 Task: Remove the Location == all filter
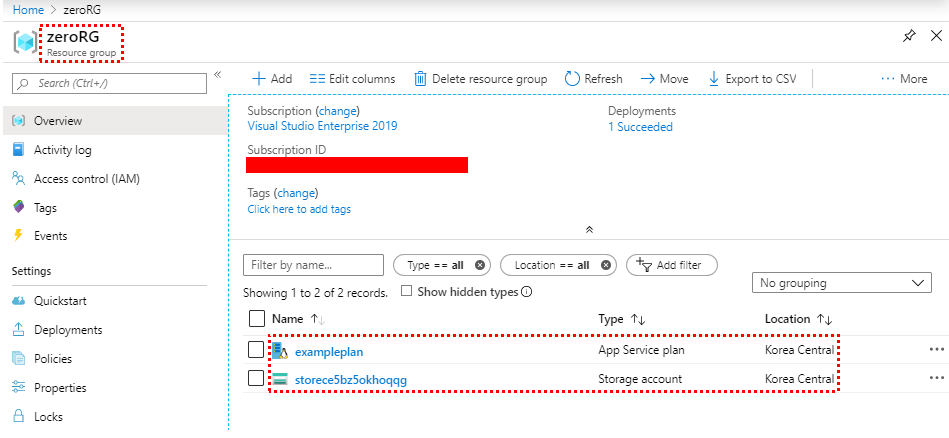(606, 265)
